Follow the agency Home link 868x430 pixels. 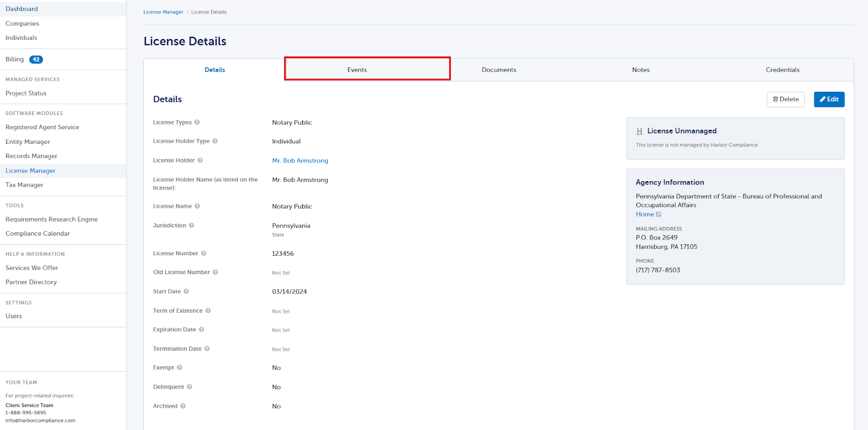click(x=645, y=214)
